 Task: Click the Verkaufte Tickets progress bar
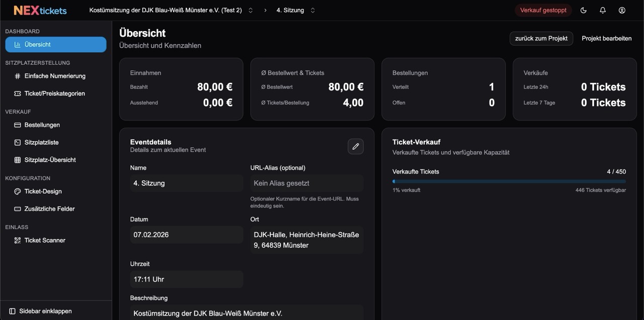tap(510, 181)
